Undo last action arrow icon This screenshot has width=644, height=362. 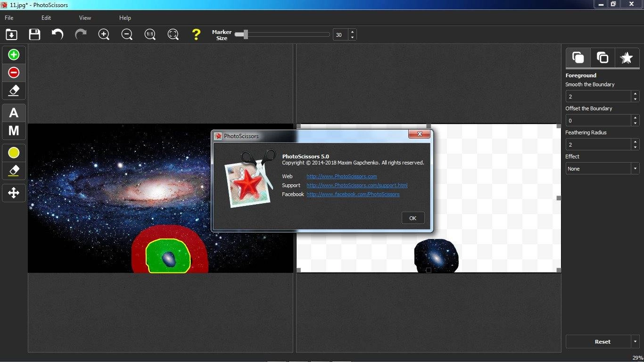pyautogui.click(x=58, y=34)
